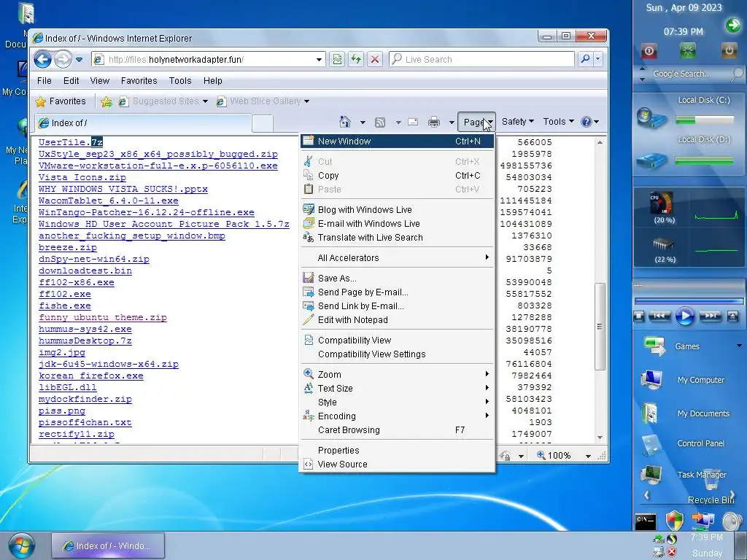The width and height of the screenshot is (747, 560).
Task: Skip to previous track in sidebar player
Action: pyautogui.click(x=659, y=316)
